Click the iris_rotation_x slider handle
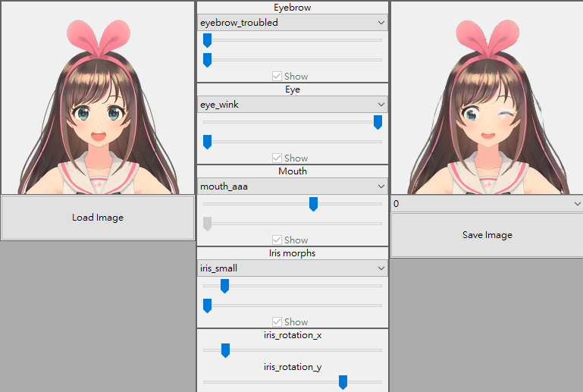Viewport: 583px width, 392px height. click(225, 350)
